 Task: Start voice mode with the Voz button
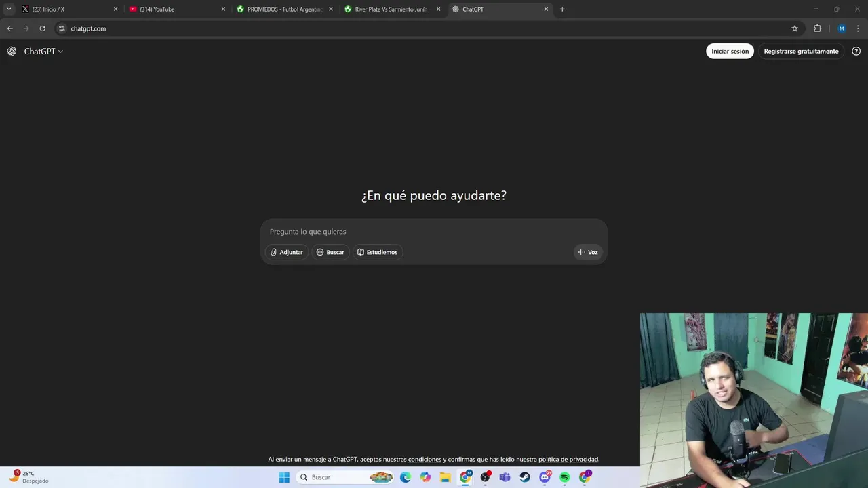588,252
